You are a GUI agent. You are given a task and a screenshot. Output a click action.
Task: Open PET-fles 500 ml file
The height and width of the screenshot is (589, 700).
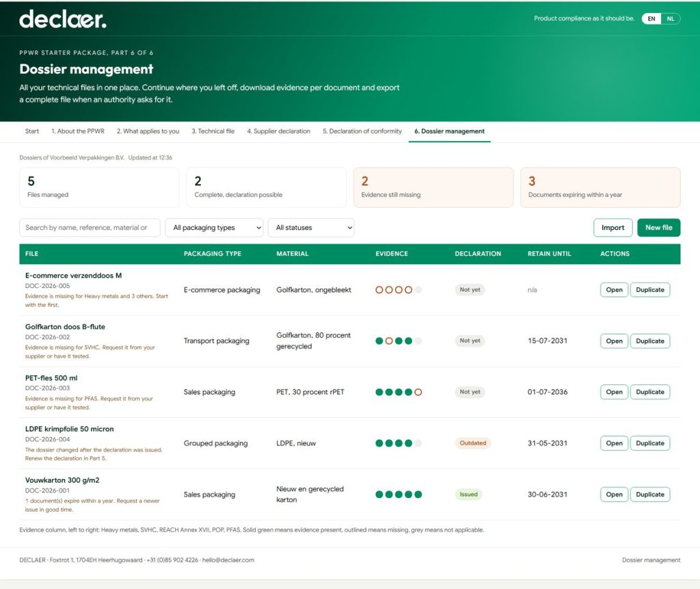[x=614, y=392]
